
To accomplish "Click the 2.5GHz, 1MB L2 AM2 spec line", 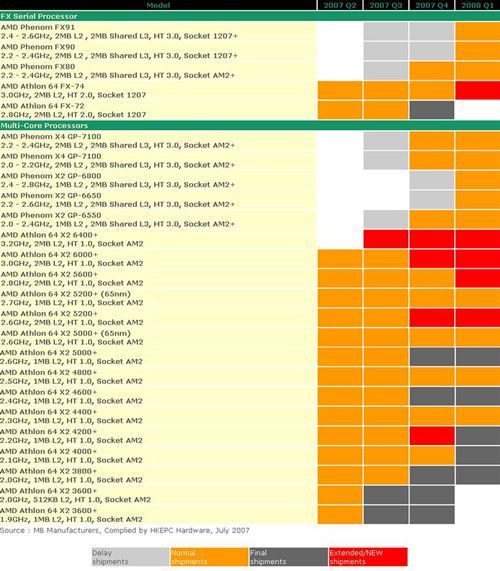I will click(x=71, y=381).
